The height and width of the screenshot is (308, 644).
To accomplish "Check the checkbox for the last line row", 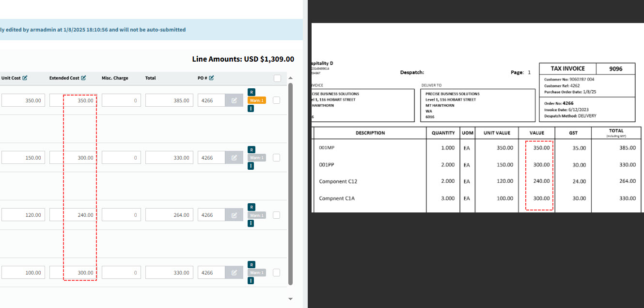I will [x=276, y=273].
